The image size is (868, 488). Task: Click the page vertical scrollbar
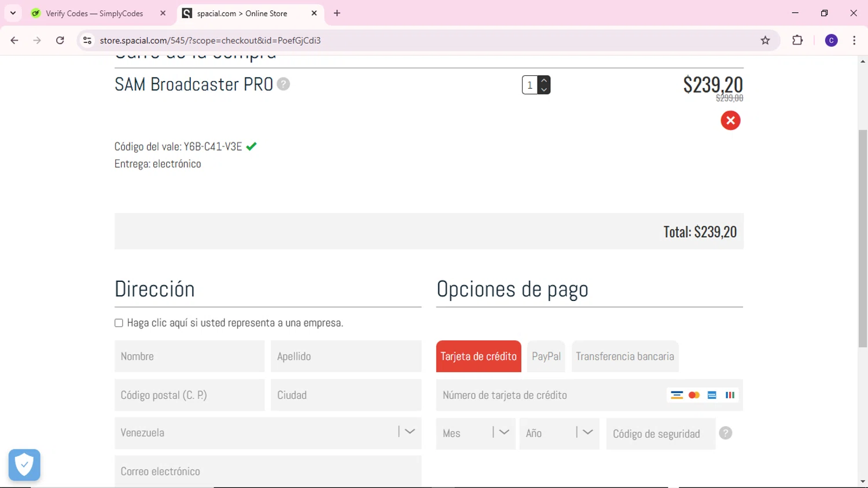[x=863, y=239]
